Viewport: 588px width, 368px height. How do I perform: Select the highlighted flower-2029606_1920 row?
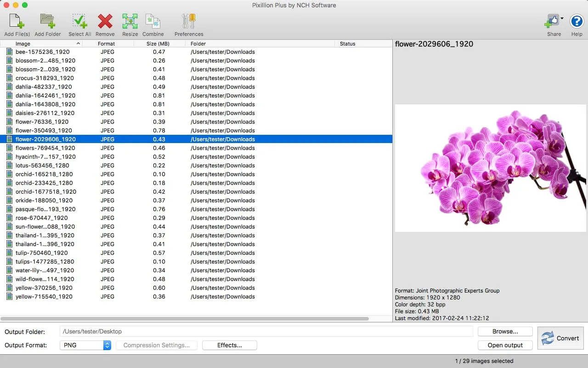click(196, 139)
